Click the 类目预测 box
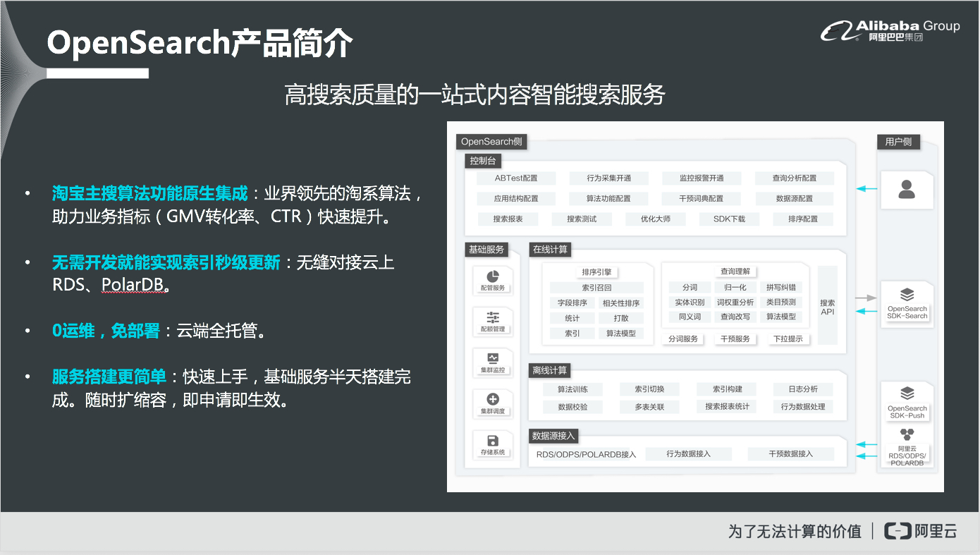 781,303
